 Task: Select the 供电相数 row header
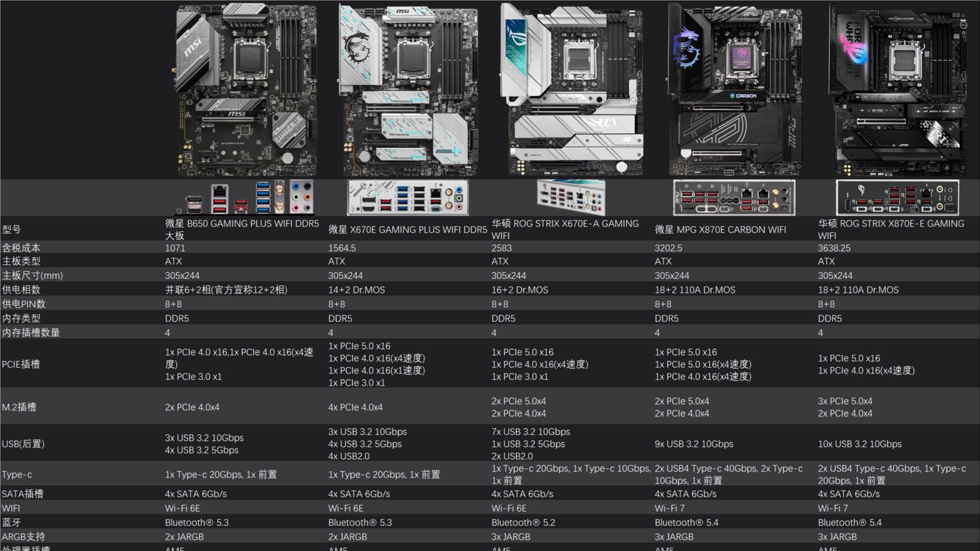click(x=21, y=290)
